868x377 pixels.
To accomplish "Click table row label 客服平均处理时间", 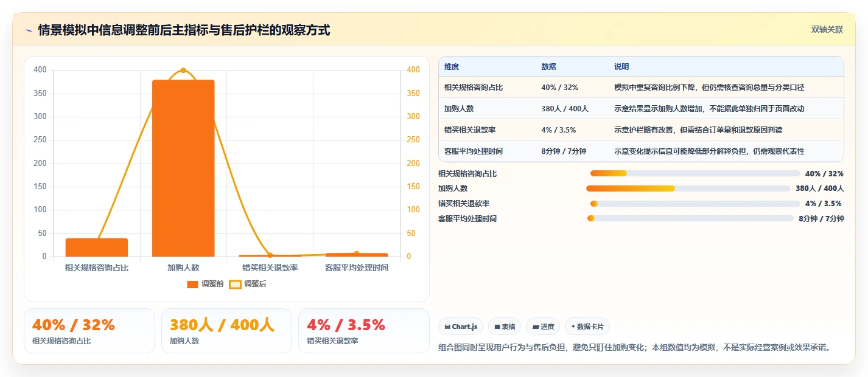I will 474,151.
